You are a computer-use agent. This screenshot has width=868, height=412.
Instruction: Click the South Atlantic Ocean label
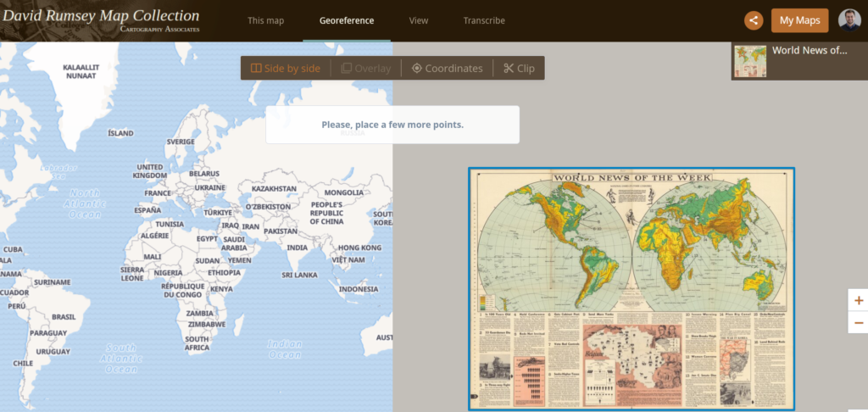(121, 359)
